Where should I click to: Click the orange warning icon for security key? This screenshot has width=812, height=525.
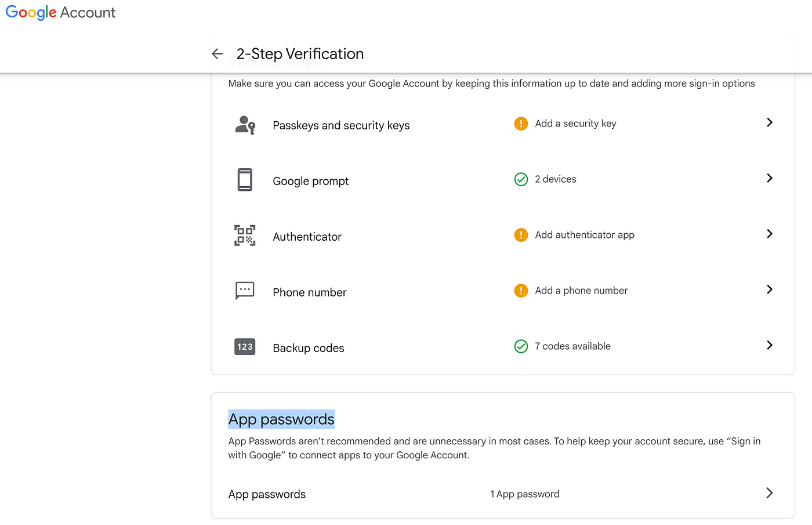click(521, 124)
